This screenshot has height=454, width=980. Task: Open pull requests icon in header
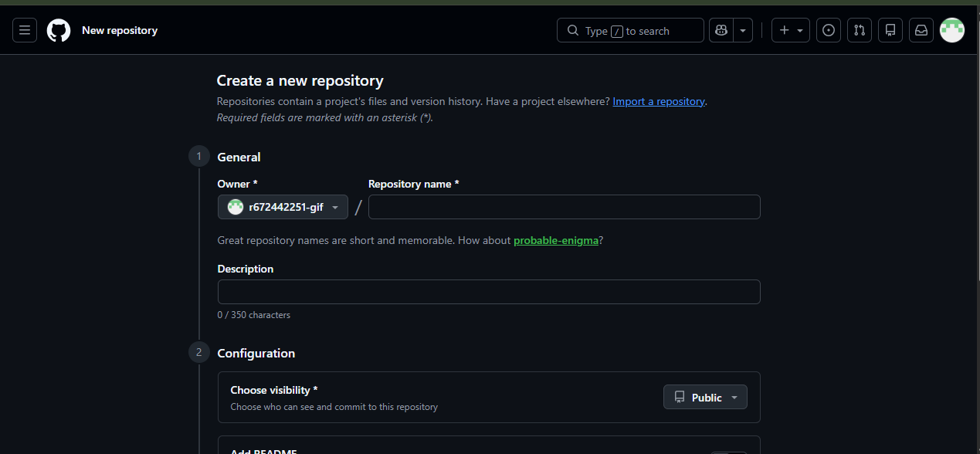(860, 30)
